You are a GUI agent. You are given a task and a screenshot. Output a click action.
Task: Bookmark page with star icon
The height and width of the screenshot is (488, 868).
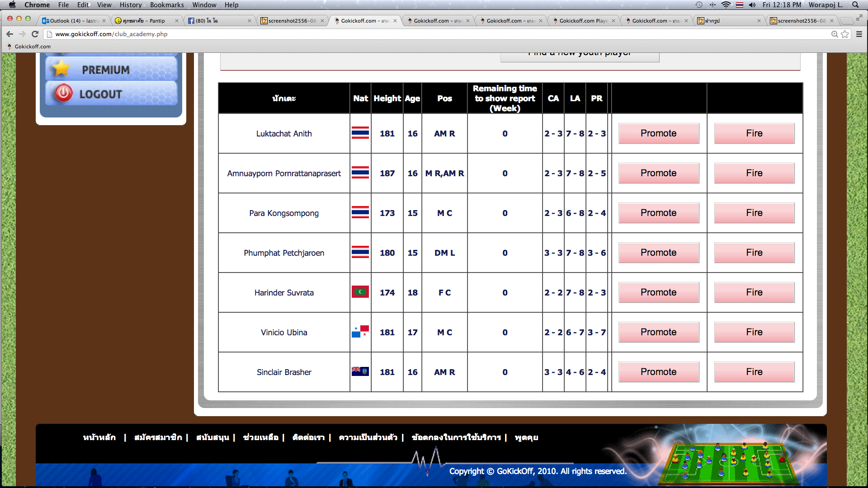844,34
